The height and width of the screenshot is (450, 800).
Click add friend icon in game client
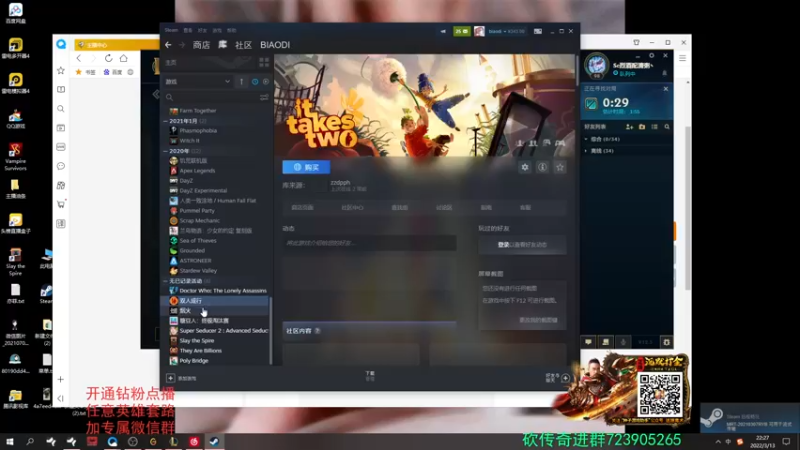(x=630, y=127)
